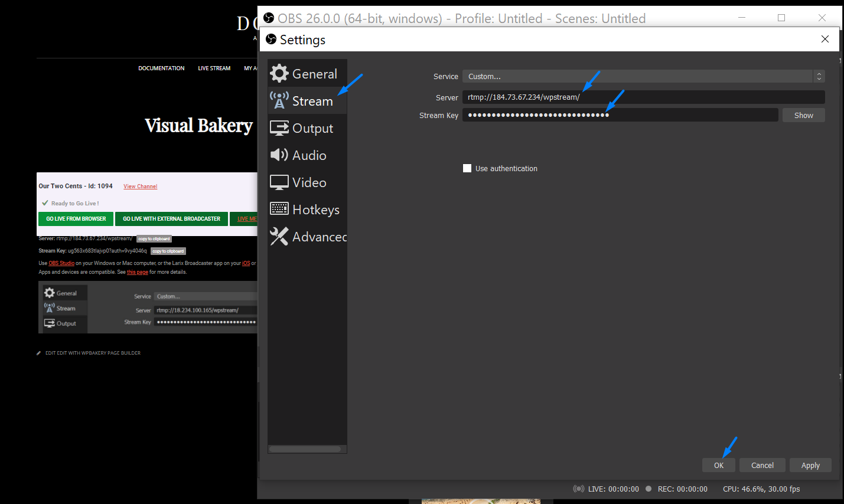Screen dimensions: 844x504
Task: Click the Edit with WPBakery Page Builder link
Action: point(93,353)
